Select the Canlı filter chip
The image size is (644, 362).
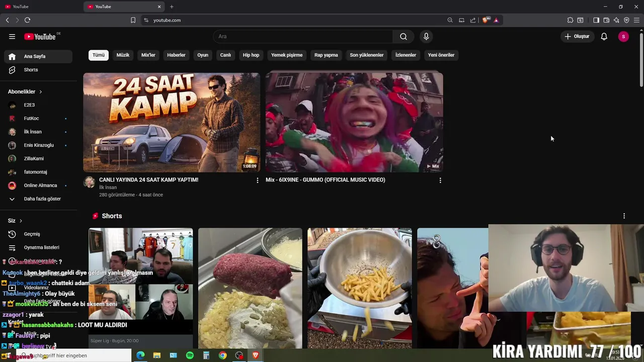(225, 55)
